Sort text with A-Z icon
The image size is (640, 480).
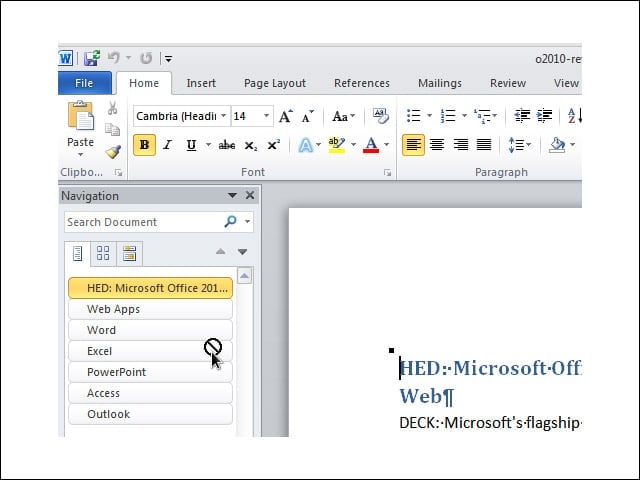pyautogui.click(x=574, y=116)
